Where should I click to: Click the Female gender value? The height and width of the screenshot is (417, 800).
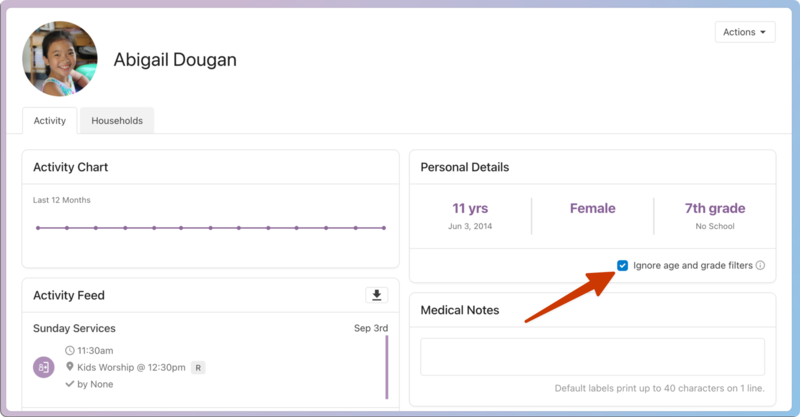[x=592, y=209]
